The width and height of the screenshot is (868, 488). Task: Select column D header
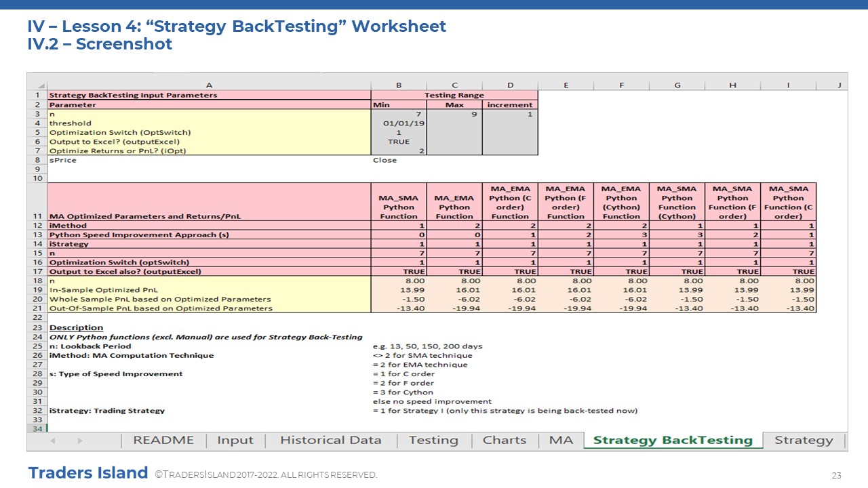(510, 85)
